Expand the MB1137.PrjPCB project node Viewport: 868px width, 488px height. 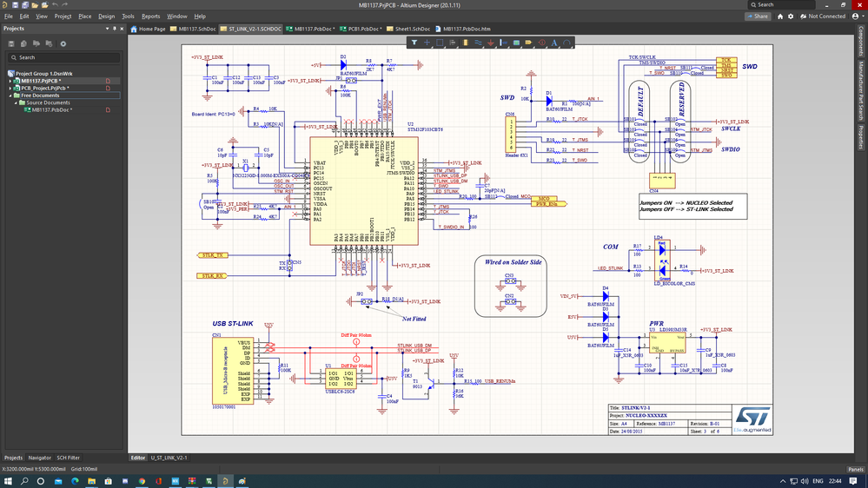pos(10,81)
